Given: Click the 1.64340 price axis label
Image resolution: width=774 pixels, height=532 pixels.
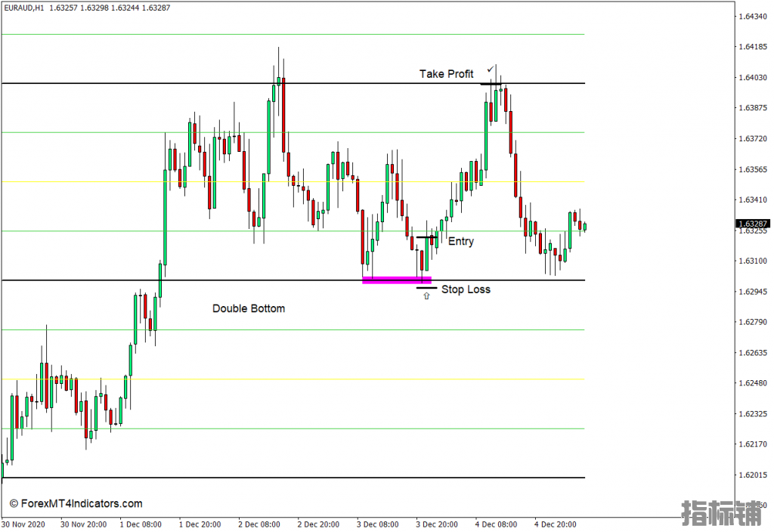Looking at the screenshot, I should (x=753, y=16).
